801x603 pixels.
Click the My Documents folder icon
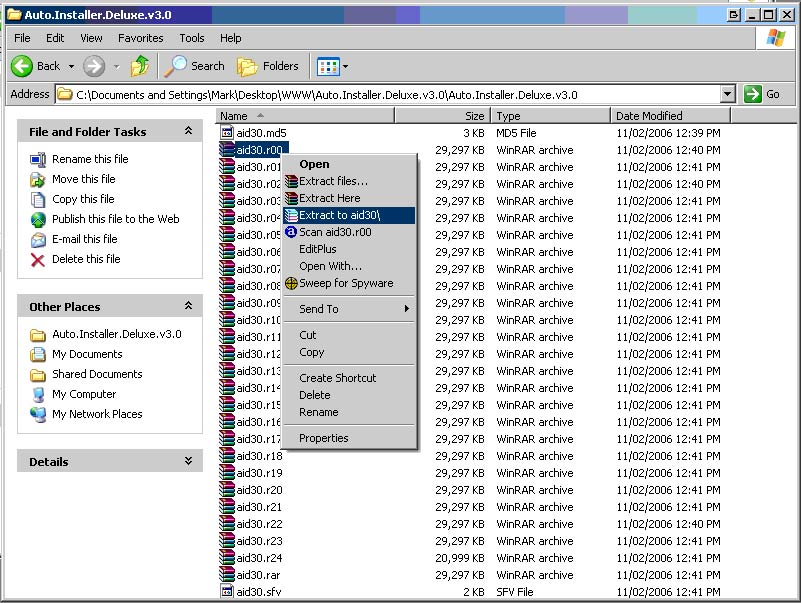point(38,354)
